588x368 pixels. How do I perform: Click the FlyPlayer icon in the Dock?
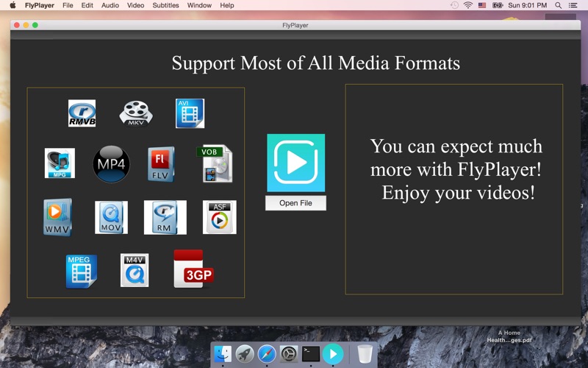click(x=333, y=354)
